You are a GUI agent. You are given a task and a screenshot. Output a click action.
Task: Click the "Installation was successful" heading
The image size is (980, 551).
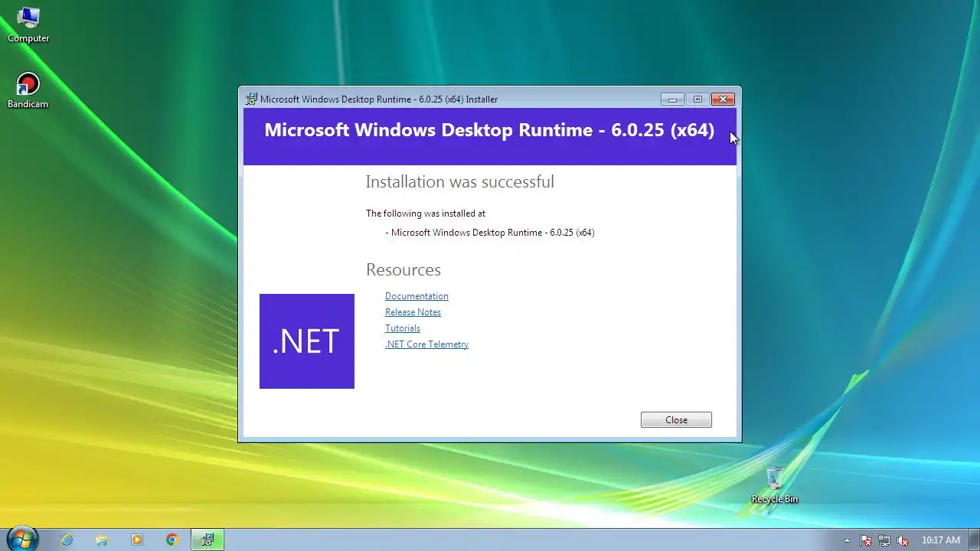[x=459, y=181]
